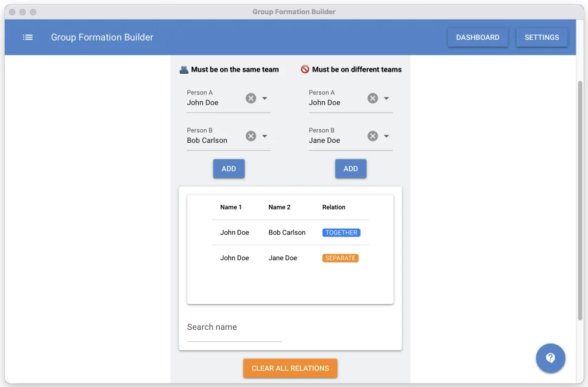The height and width of the screenshot is (387, 588).
Task: Click the Name 2 column header
Action: pyautogui.click(x=279, y=207)
